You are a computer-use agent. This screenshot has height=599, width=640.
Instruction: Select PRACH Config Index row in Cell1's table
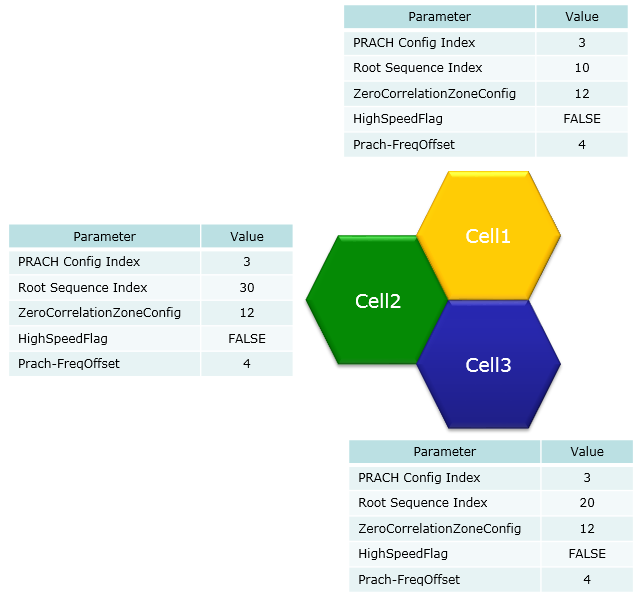point(486,43)
